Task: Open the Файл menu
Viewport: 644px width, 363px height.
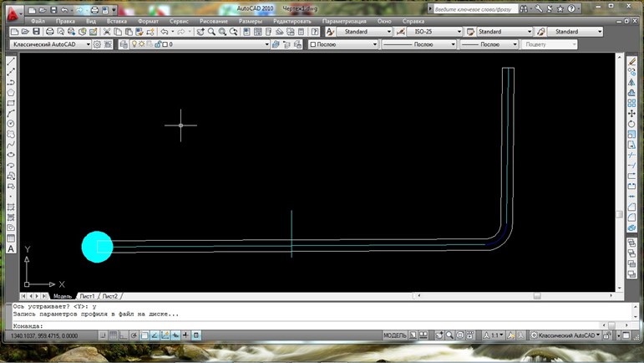Action: (x=38, y=21)
